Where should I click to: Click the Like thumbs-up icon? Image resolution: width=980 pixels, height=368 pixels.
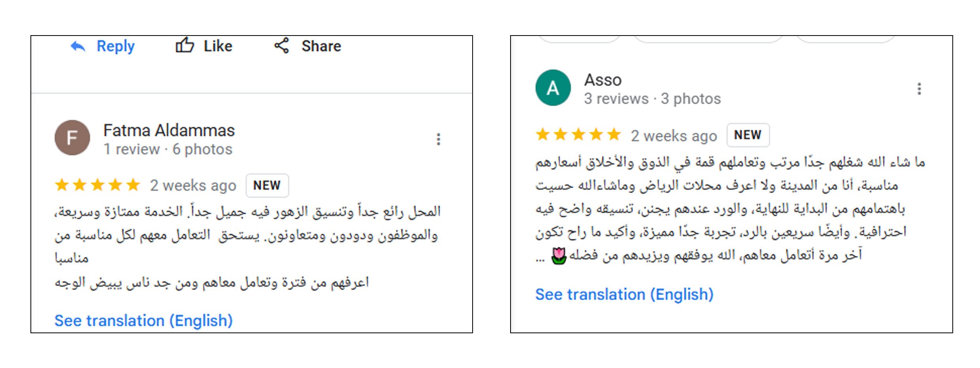coord(185,45)
